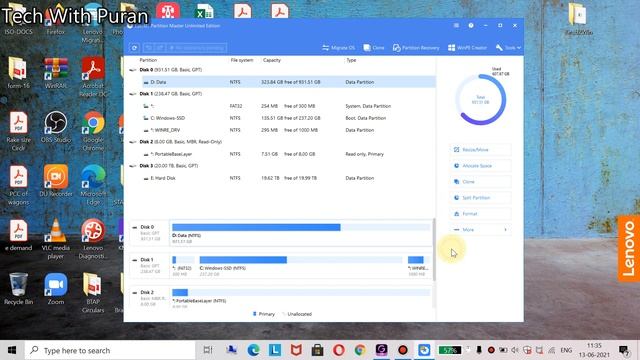640x360 pixels.
Task: Open McAfee from the taskbar
Action: (x=296, y=350)
